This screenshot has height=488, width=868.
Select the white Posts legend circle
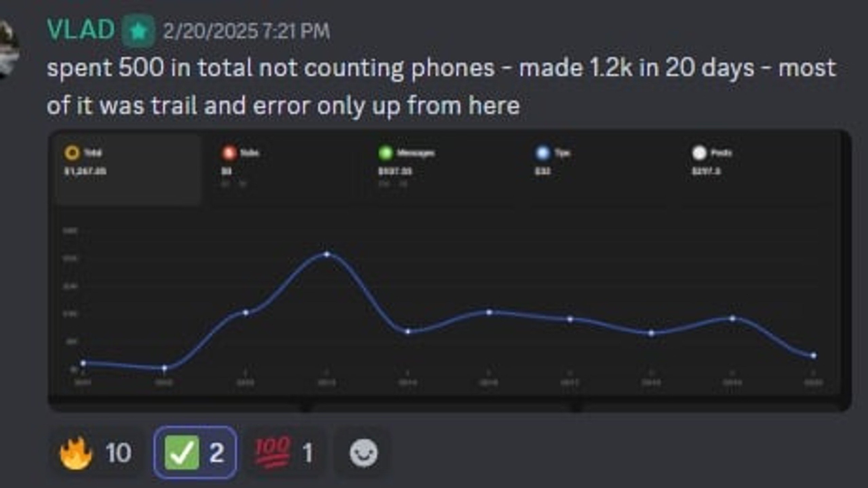click(699, 153)
